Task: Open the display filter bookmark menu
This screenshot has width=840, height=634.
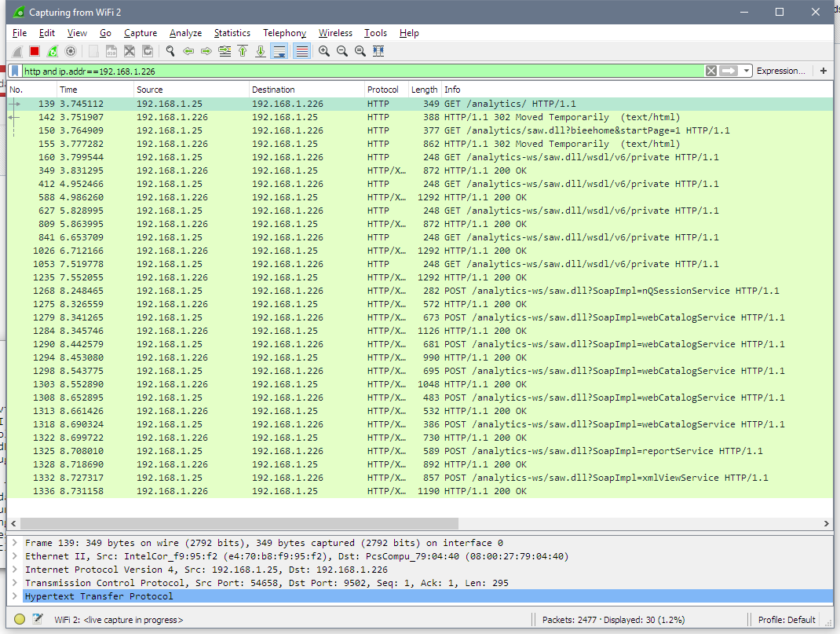Action: coord(15,71)
